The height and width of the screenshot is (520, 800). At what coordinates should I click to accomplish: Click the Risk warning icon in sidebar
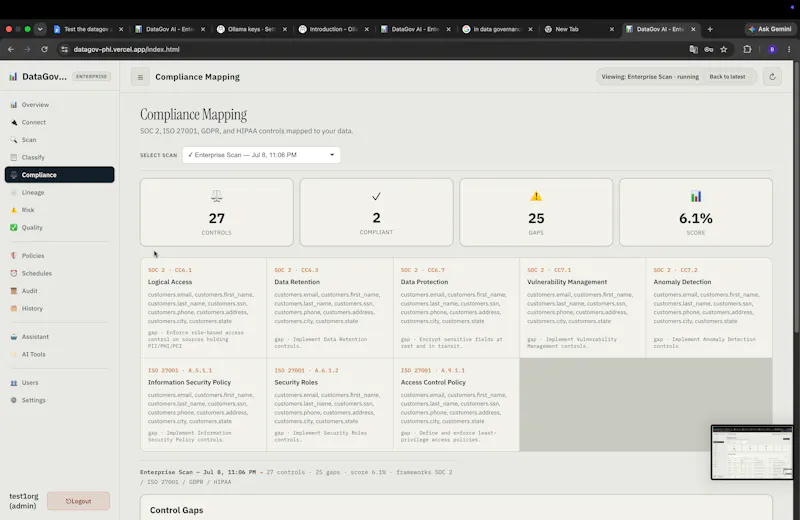pyautogui.click(x=14, y=210)
